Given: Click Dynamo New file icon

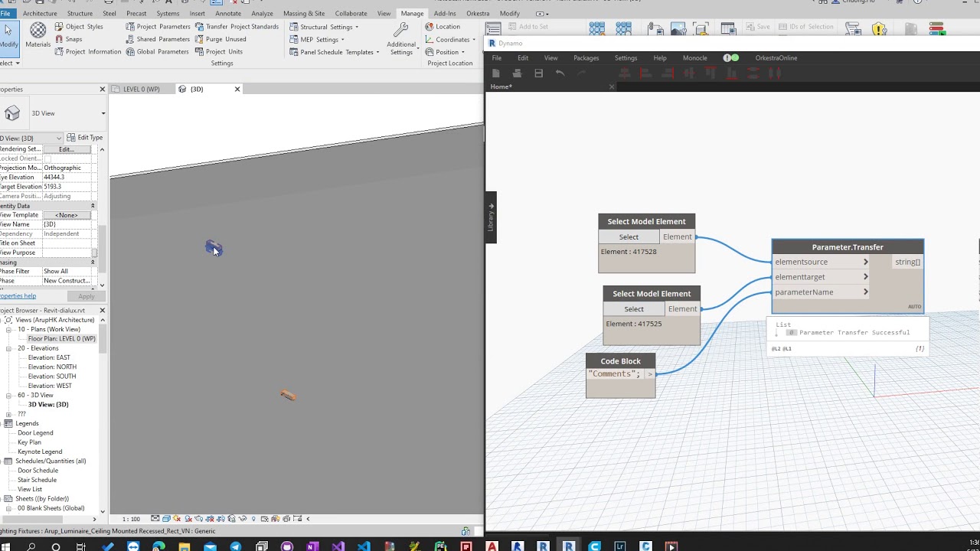Looking at the screenshot, I should click(495, 73).
